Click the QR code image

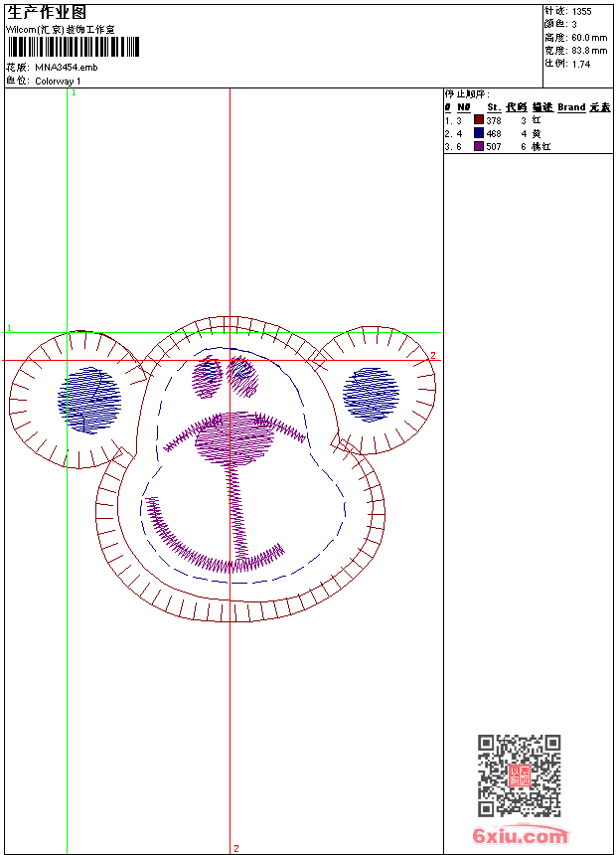(x=519, y=775)
